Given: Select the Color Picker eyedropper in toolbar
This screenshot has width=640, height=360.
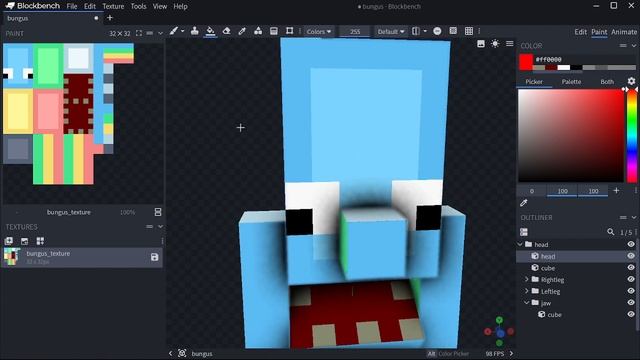Looking at the screenshot, I should [x=242, y=31].
